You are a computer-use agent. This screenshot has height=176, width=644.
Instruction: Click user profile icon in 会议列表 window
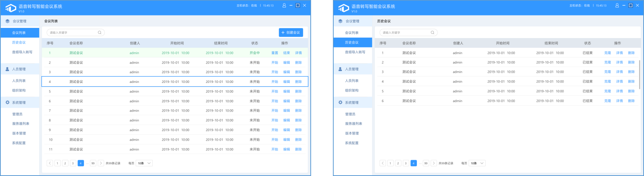pyautogui.click(x=284, y=6)
